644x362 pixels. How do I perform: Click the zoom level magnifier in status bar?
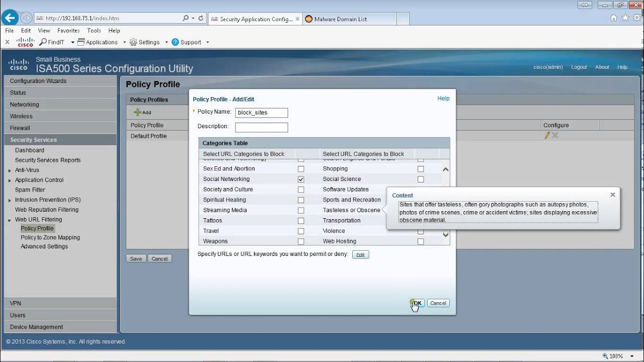pyautogui.click(x=605, y=356)
